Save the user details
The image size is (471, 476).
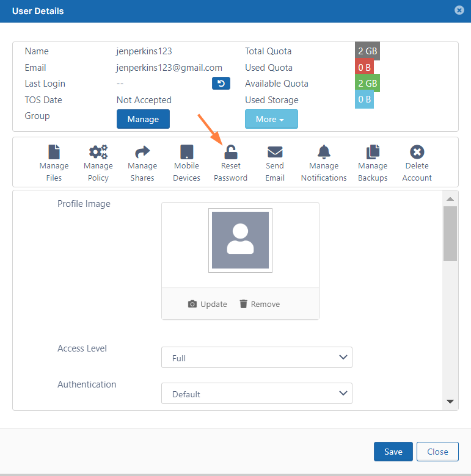(393, 452)
